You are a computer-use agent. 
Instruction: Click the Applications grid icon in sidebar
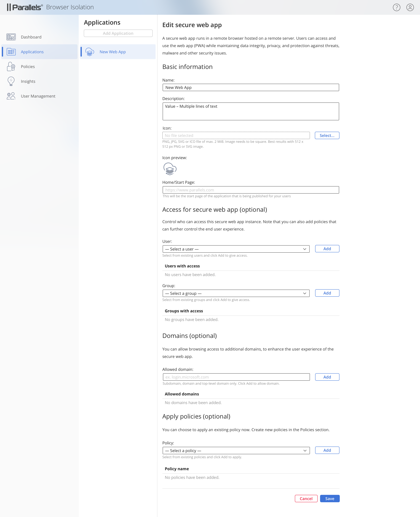point(11,52)
